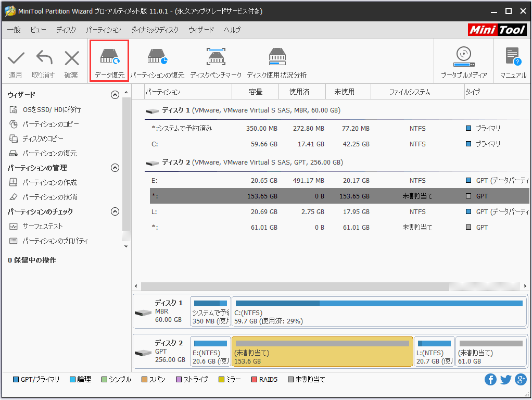Image resolution: width=532 pixels, height=400 pixels.
Task: Open the ダイナミックディスク menu
Action: (x=155, y=30)
